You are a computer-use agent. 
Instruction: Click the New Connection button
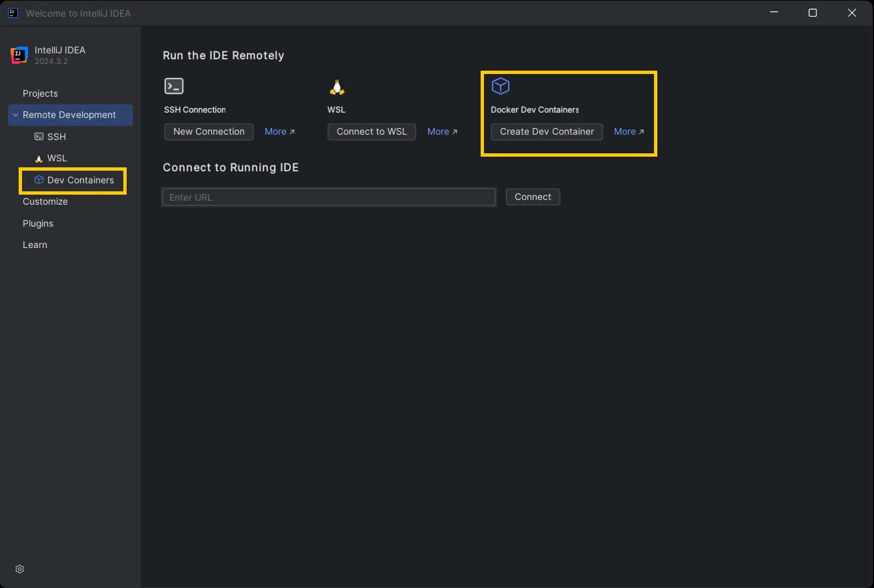coord(209,131)
